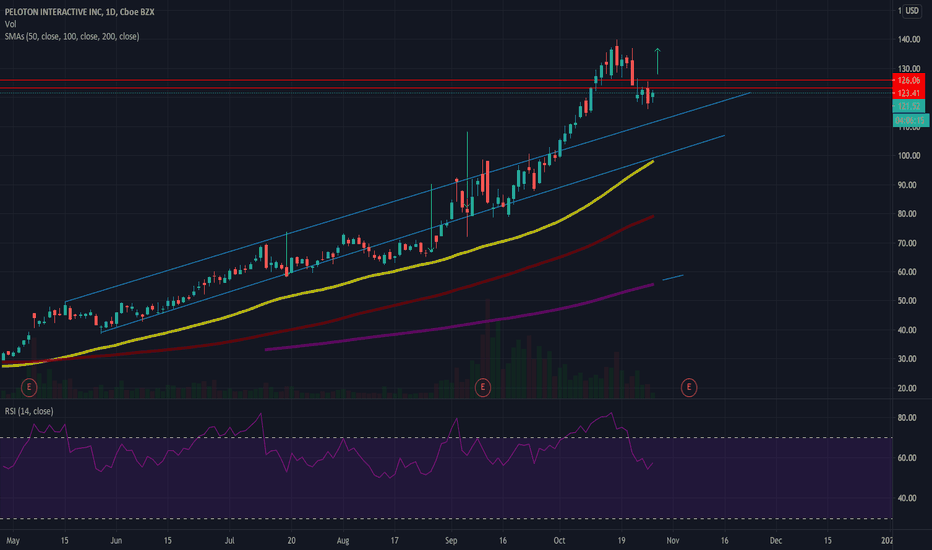Click the Jul date label
This screenshot has width=932, height=550.
click(229, 540)
